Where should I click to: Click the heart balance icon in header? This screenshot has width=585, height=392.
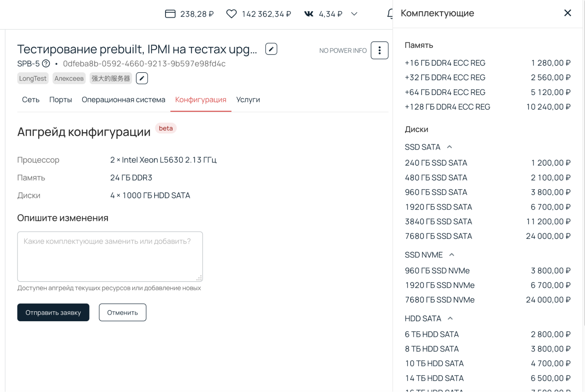pyautogui.click(x=231, y=13)
